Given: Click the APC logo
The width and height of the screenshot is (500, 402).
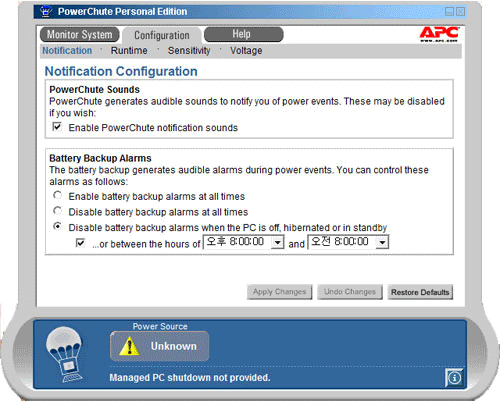Looking at the screenshot, I should (x=439, y=34).
